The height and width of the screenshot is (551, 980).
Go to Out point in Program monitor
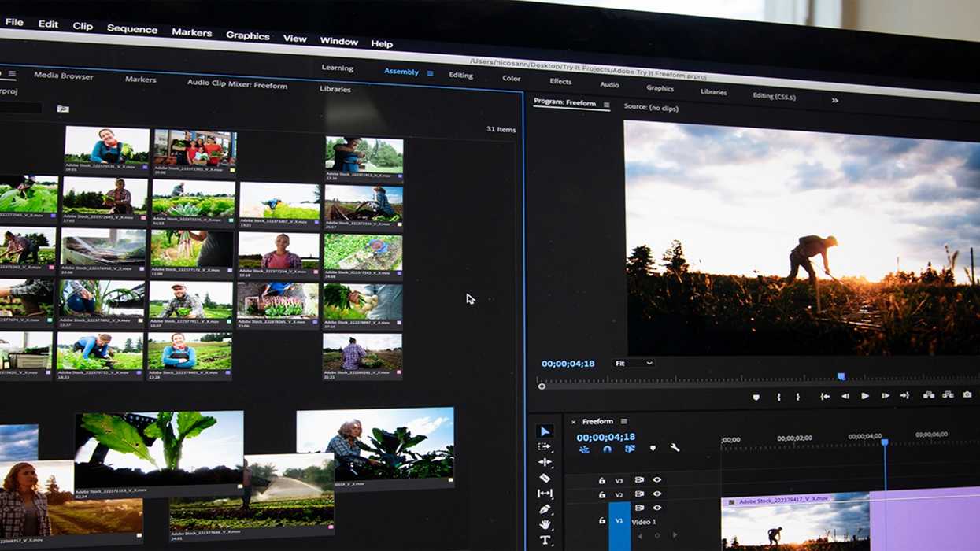(904, 395)
